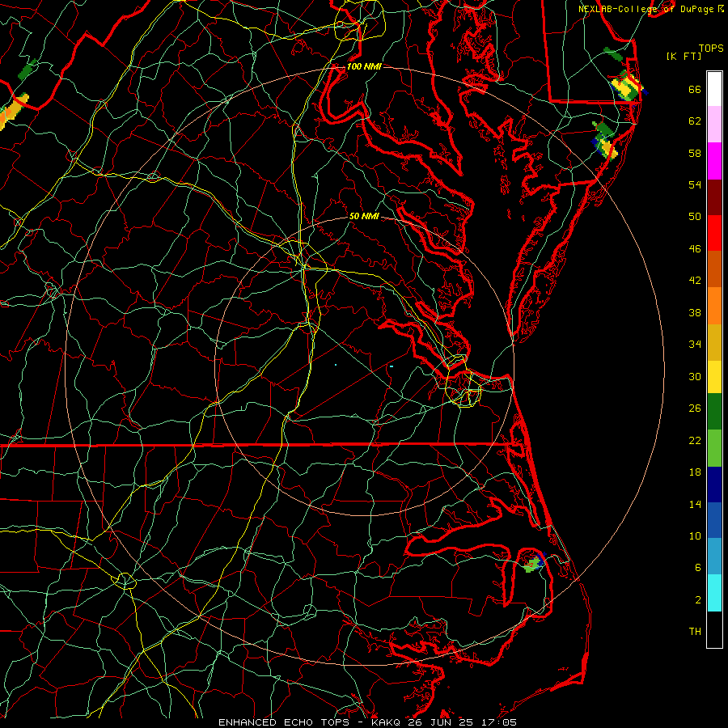Click the legend value 6
728x728 pixels.
(698, 568)
